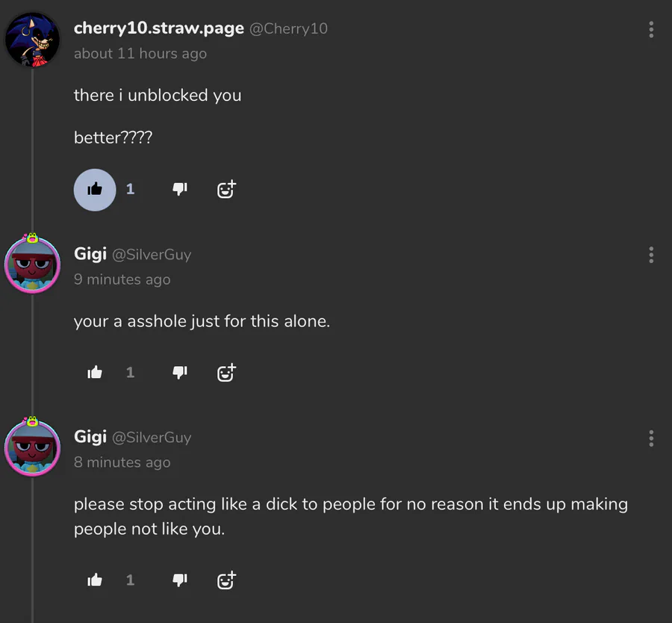Click Gigi's avatar on the 9 minutes ago comment
Screen dimensions: 672x623
(32, 265)
